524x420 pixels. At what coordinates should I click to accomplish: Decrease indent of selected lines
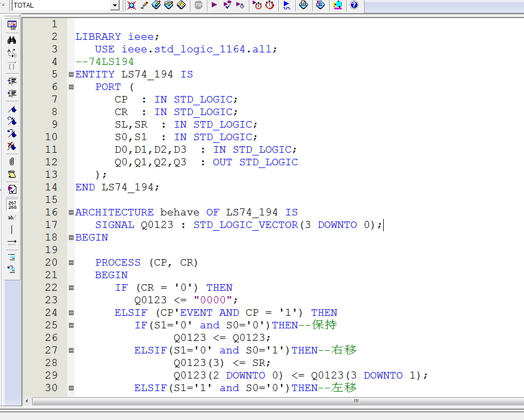point(12,93)
